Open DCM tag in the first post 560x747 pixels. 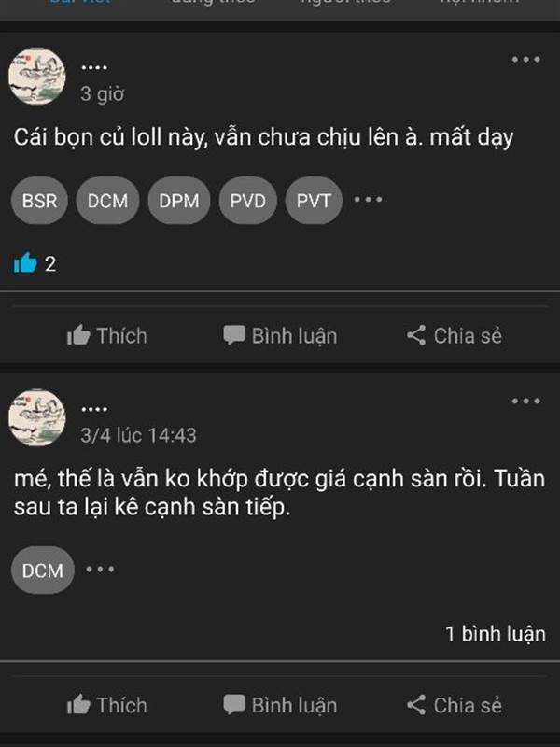point(107,200)
